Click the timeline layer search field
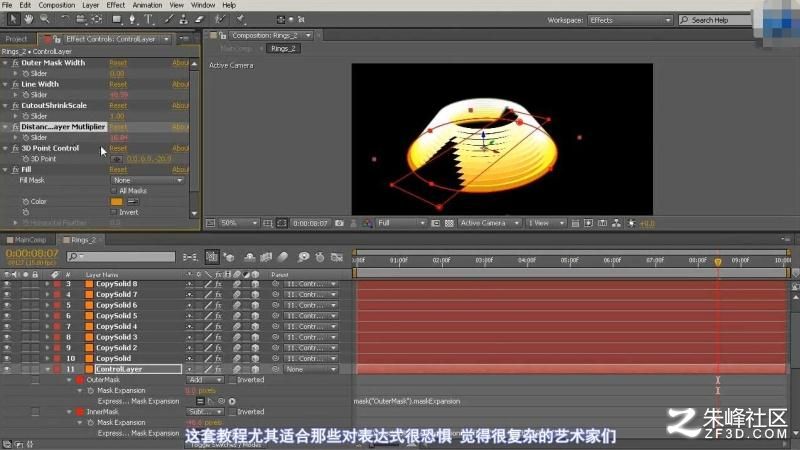 [121, 257]
